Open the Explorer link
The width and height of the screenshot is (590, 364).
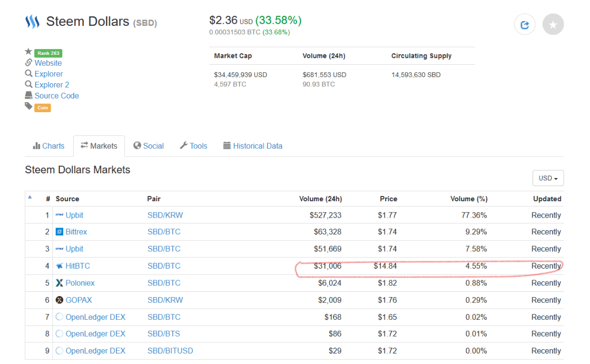(x=48, y=74)
